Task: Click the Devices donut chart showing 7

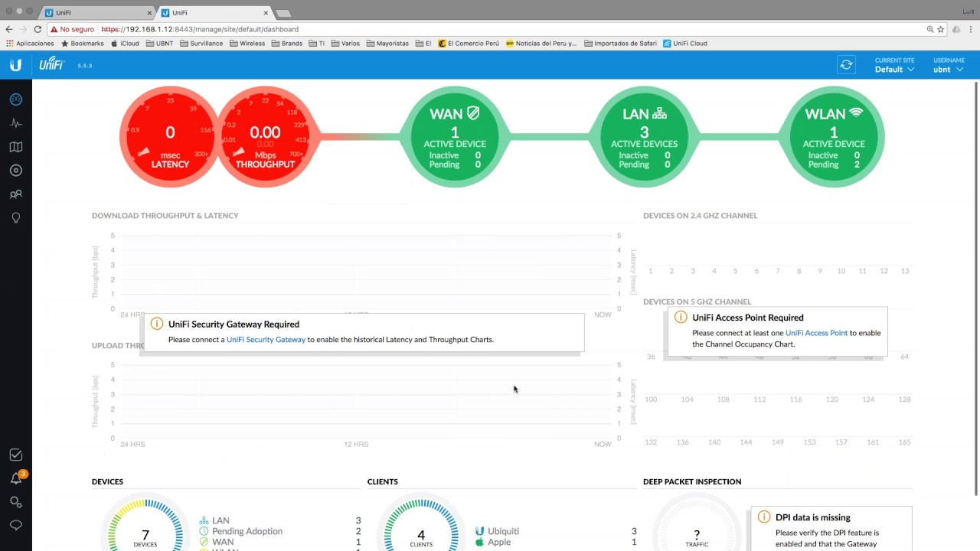Action: 145,536
